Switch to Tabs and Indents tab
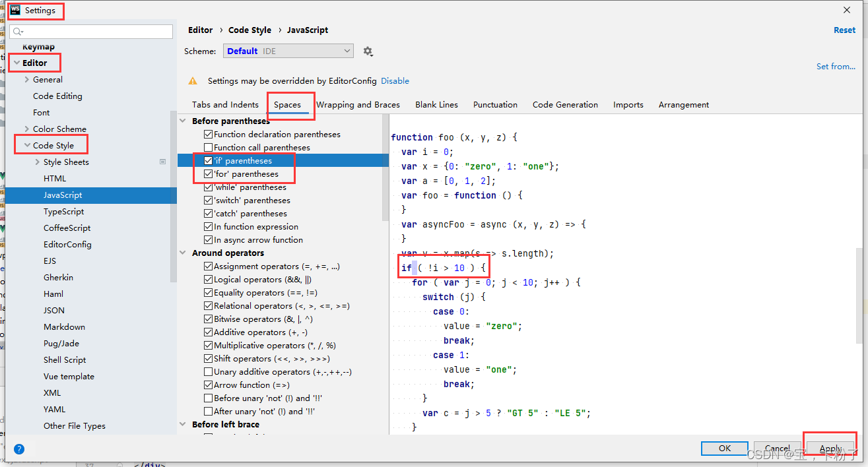The width and height of the screenshot is (868, 467). point(225,105)
